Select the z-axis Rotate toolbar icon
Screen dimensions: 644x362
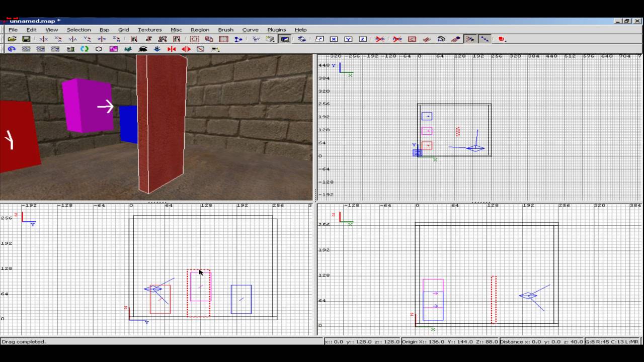[x=116, y=39]
